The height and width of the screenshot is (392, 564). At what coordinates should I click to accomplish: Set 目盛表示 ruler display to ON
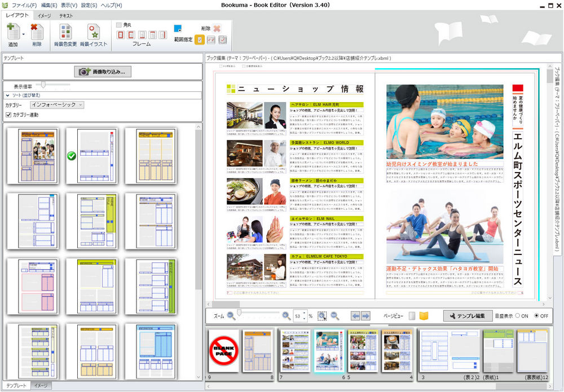517,316
